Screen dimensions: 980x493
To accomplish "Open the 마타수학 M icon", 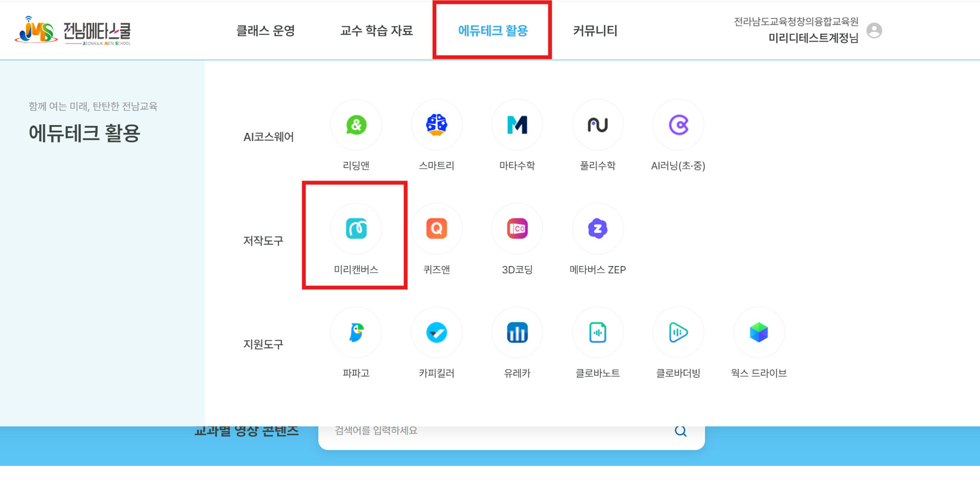I will click(x=517, y=125).
